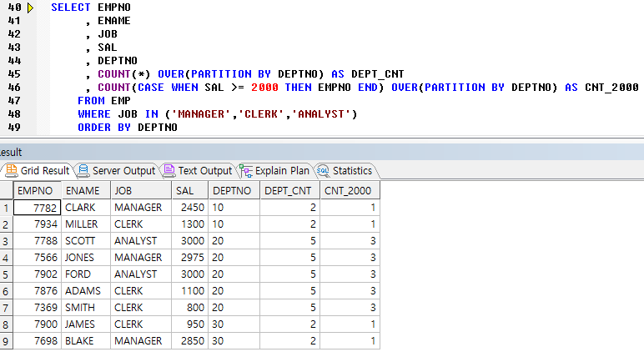Click the ENAME cell MILLER
This screenshot has height=357, width=644.
(86, 224)
